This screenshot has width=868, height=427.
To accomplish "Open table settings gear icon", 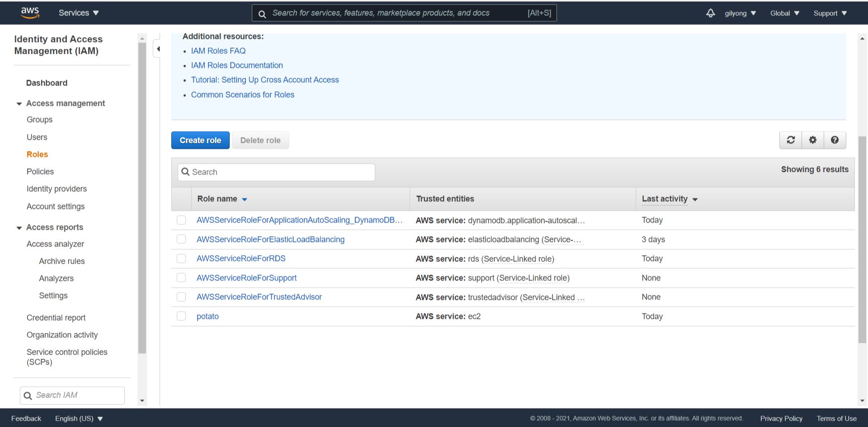I will click(x=813, y=140).
